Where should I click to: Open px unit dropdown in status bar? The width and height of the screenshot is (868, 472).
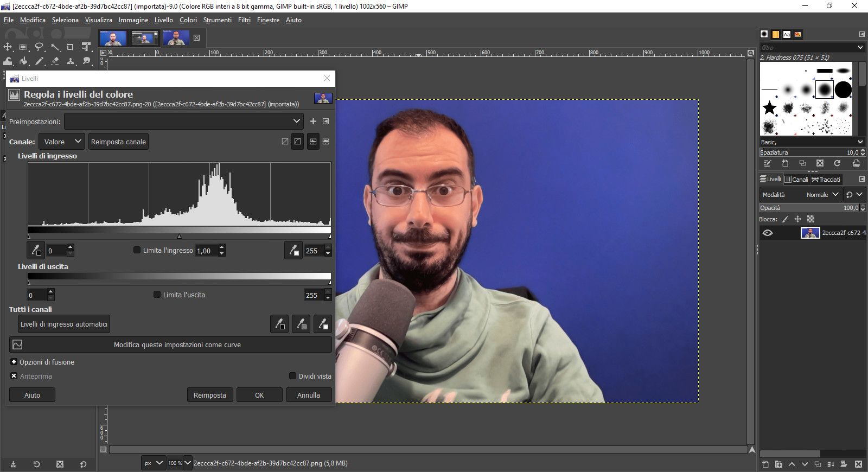153,463
